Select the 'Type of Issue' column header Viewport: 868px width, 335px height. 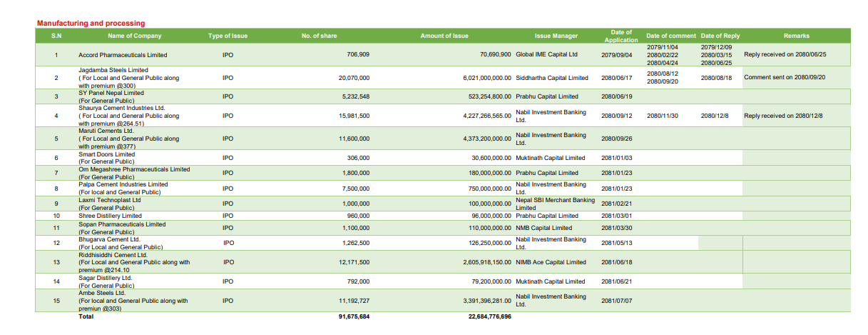pos(228,36)
